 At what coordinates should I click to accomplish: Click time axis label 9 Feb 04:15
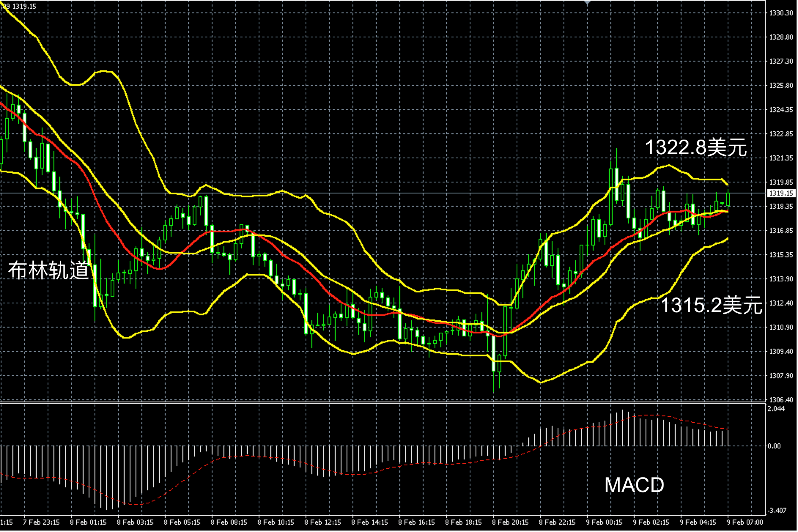click(698, 522)
